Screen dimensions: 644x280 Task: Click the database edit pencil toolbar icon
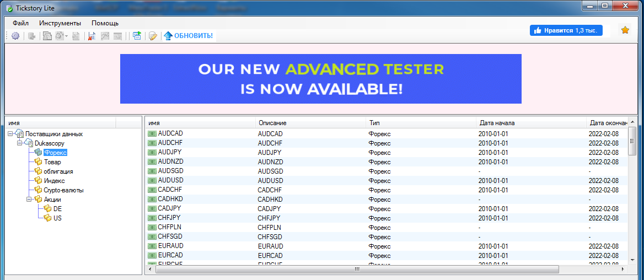pyautogui.click(x=153, y=36)
